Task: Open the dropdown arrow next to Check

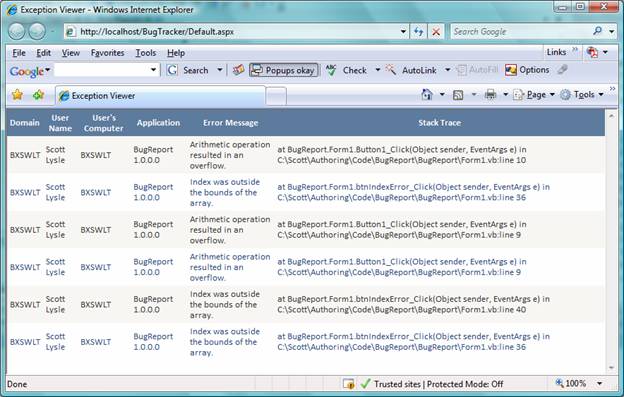Action: coord(377,70)
